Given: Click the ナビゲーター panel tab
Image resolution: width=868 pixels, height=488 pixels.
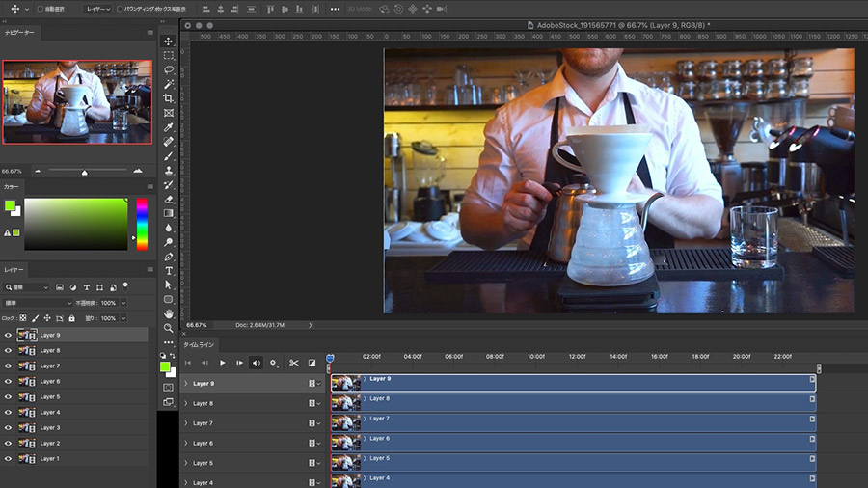Looking at the screenshot, I should pyautogui.click(x=19, y=32).
